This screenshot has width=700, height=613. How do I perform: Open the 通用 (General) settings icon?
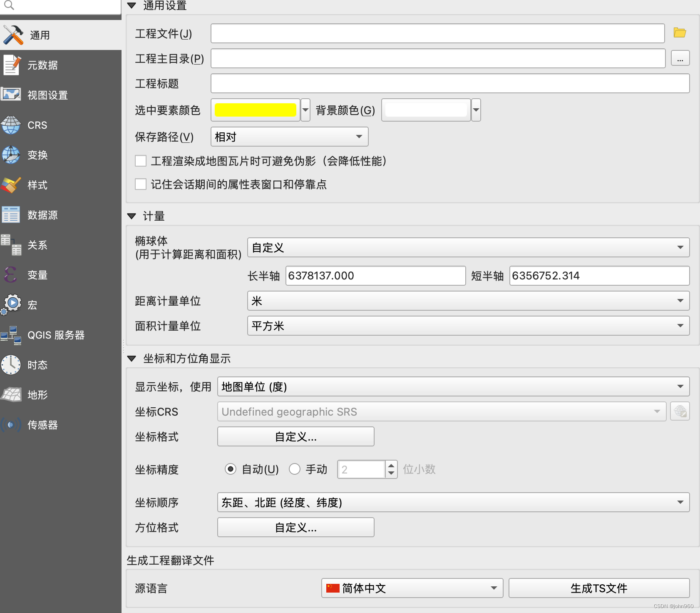(x=13, y=35)
